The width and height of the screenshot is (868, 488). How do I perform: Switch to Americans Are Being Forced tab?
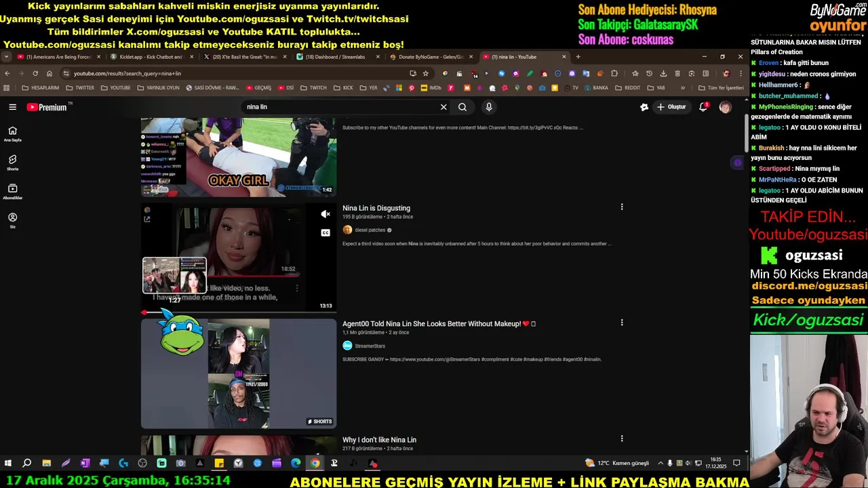pos(58,57)
